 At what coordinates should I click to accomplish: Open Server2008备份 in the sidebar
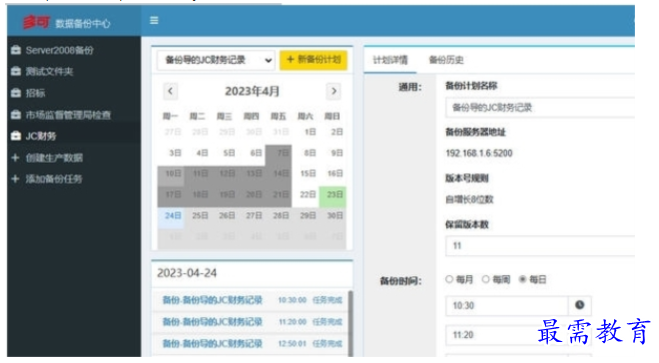click(60, 50)
